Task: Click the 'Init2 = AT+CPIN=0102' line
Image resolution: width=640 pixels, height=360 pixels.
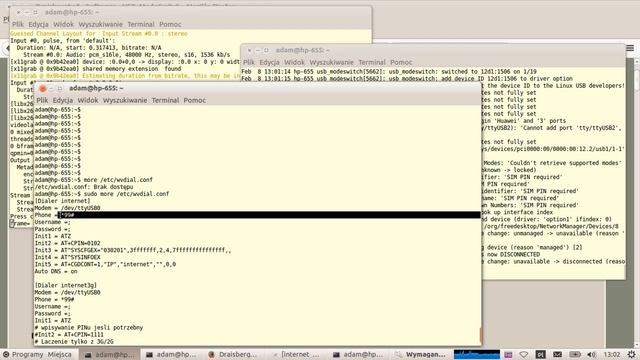Action: (x=67, y=243)
